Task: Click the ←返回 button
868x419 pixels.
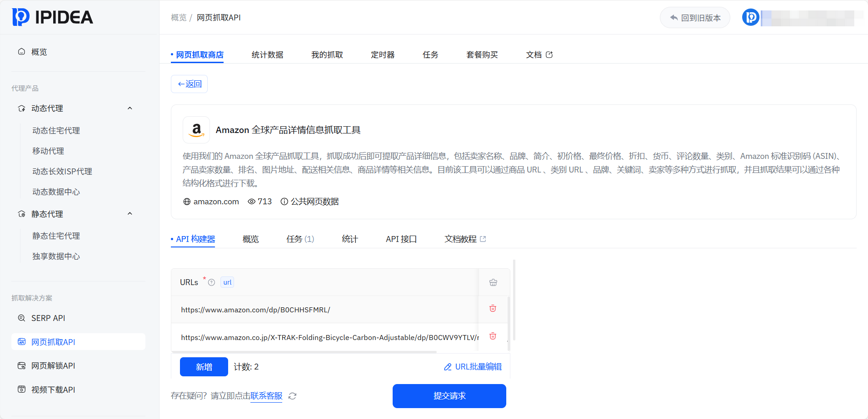Action: click(x=189, y=84)
